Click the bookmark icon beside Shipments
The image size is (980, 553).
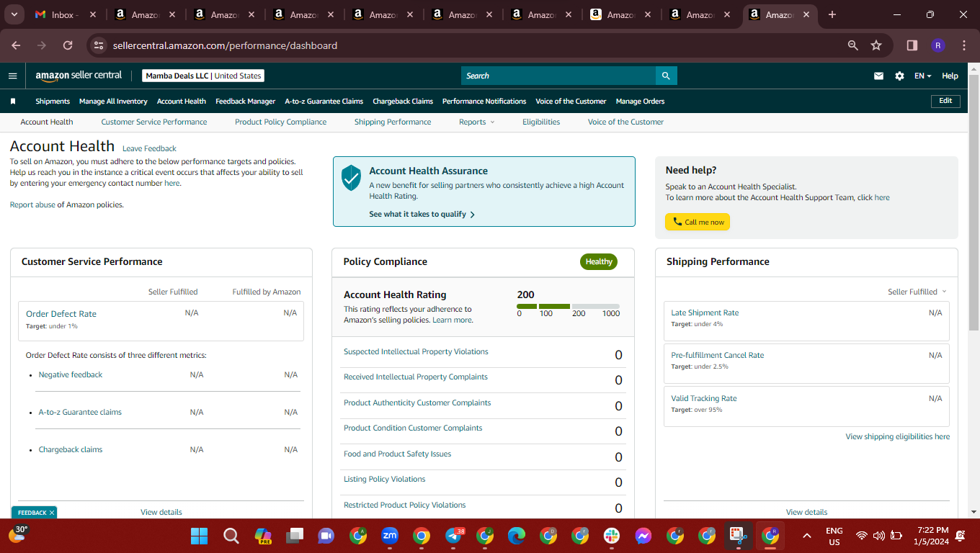[x=12, y=102]
